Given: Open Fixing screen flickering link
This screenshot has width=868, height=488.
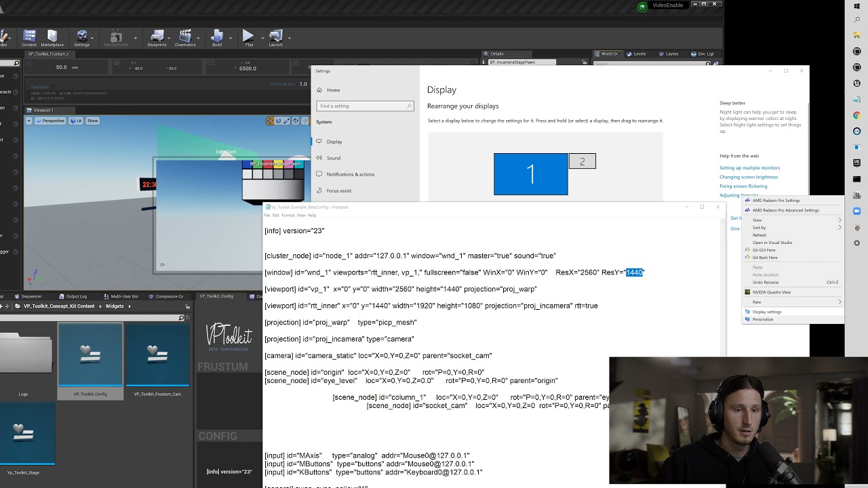Looking at the screenshot, I should (743, 186).
